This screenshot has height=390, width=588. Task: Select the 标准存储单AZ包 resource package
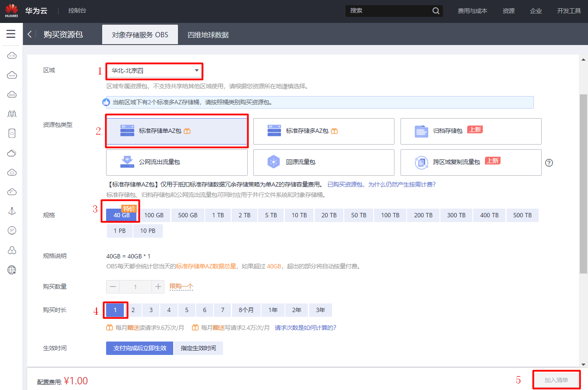[x=177, y=131]
